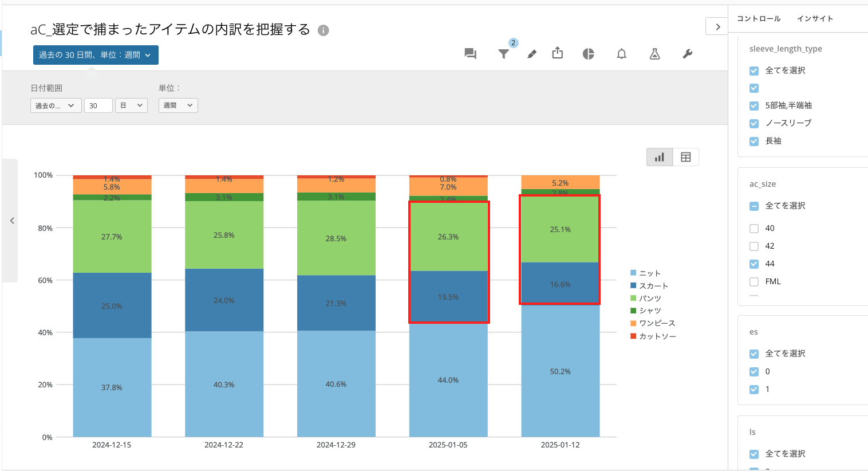
Task: Click the alert bell icon
Action: point(621,54)
